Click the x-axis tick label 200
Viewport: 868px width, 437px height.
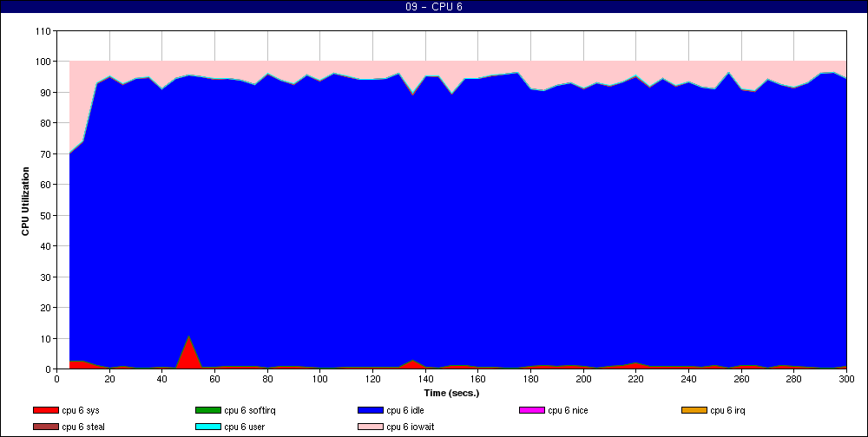[x=583, y=379]
